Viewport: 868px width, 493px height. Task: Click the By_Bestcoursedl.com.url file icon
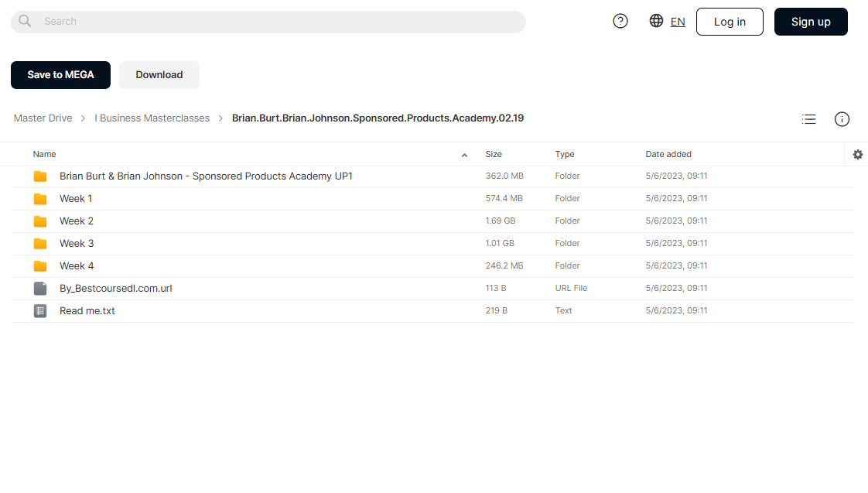pos(40,289)
